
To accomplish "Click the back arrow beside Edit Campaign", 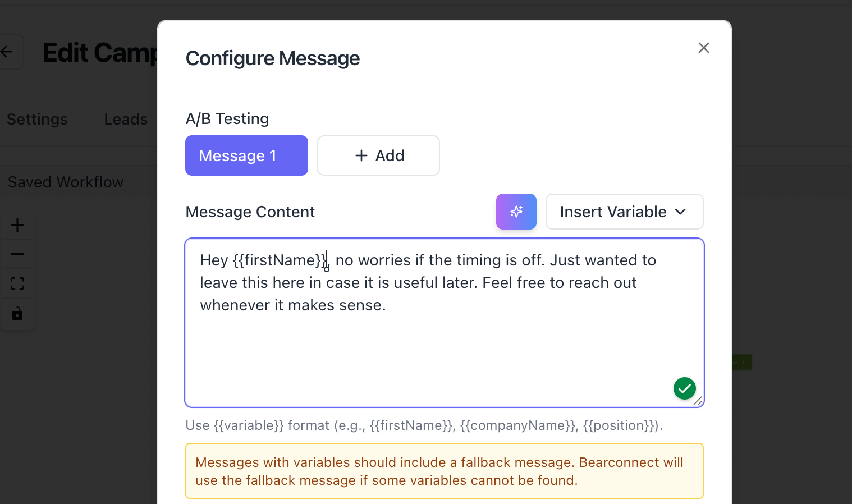I will click(8, 52).
